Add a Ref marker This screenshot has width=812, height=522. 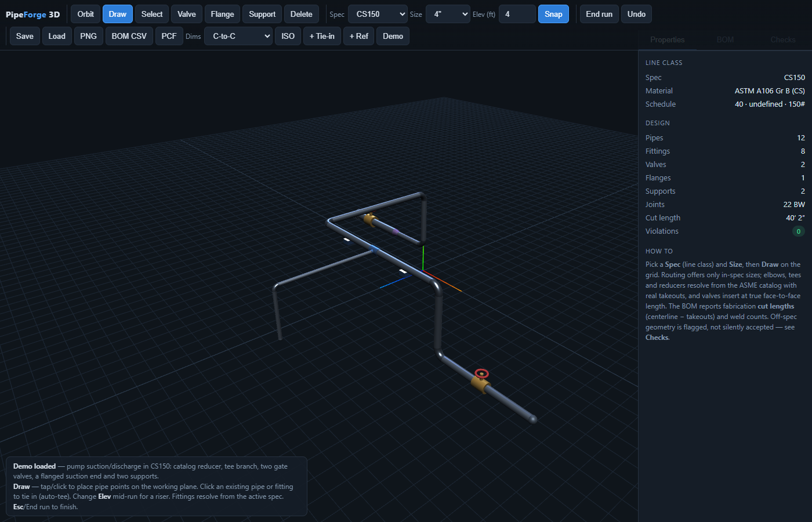tap(358, 36)
